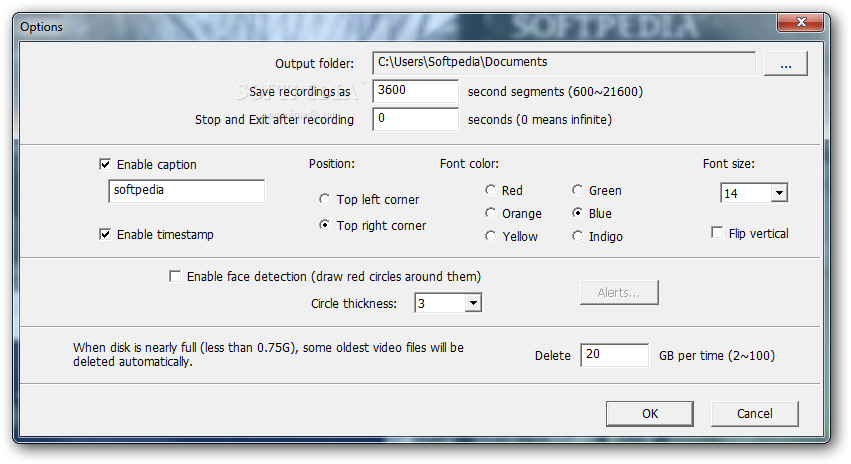Click the Cancel button
This screenshot has width=851, height=464.
(754, 414)
